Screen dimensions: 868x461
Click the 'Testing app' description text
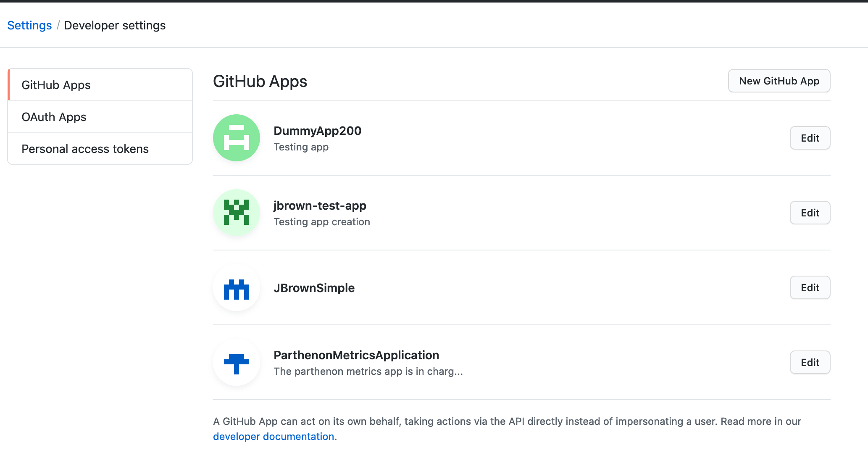pyautogui.click(x=301, y=147)
